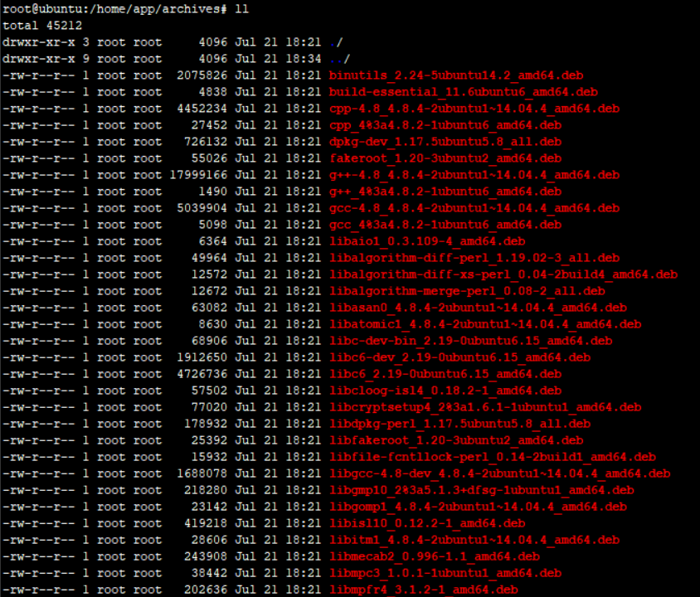
Task: Select libgmp10_2%3a5.1.3+dfsg-1ubuntu1_amd64.deb
Action: [482, 490]
